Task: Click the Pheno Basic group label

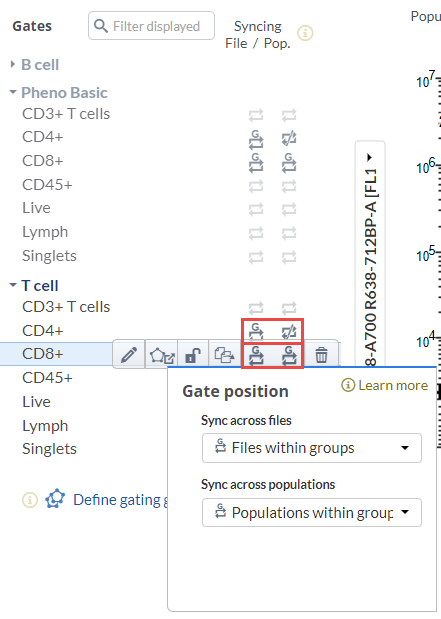Action: pyautogui.click(x=64, y=93)
